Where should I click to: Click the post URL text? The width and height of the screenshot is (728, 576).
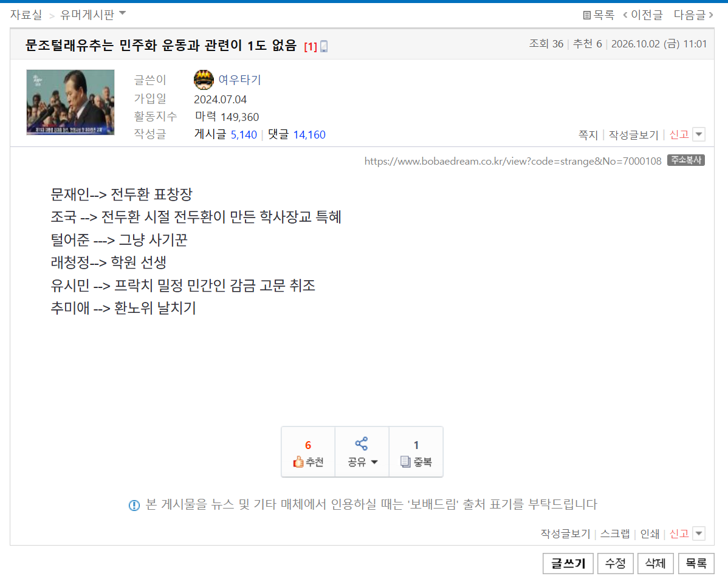(513, 161)
